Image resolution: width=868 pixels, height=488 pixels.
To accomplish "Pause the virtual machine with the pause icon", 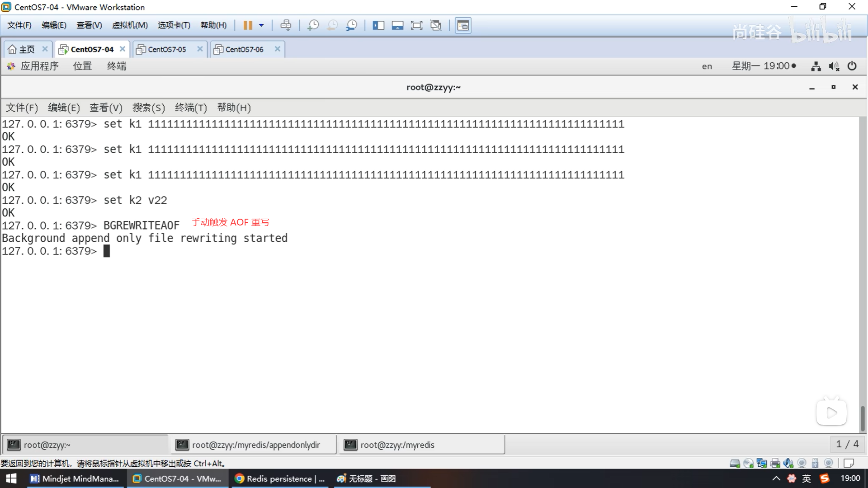I will (247, 25).
